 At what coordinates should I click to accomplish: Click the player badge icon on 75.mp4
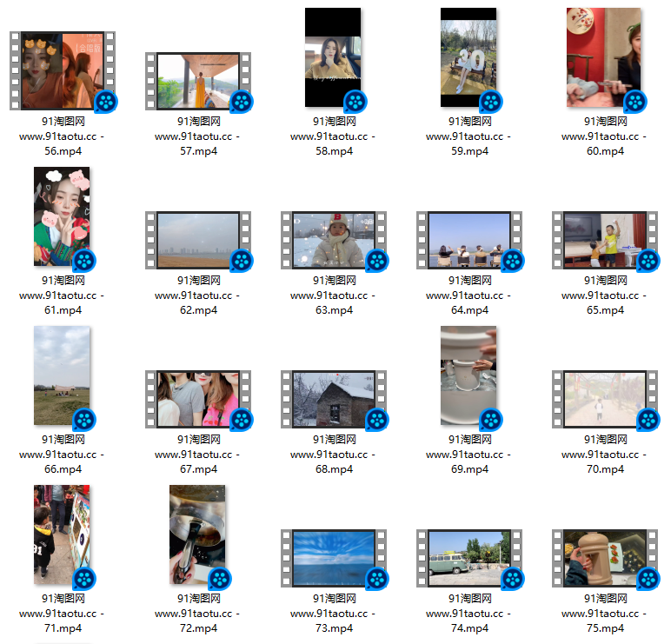tap(648, 580)
